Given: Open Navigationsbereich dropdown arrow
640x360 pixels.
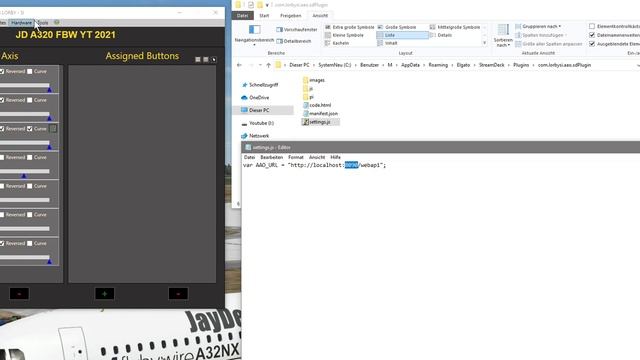Looking at the screenshot, I should (x=254, y=44).
